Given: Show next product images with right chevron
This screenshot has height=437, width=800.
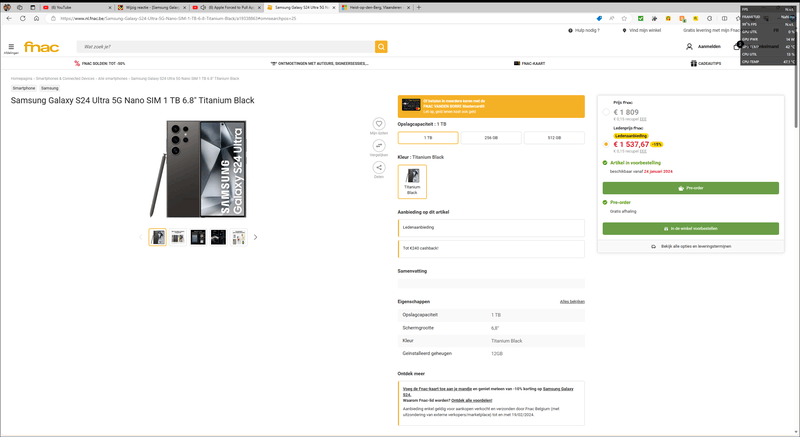Looking at the screenshot, I should point(256,237).
